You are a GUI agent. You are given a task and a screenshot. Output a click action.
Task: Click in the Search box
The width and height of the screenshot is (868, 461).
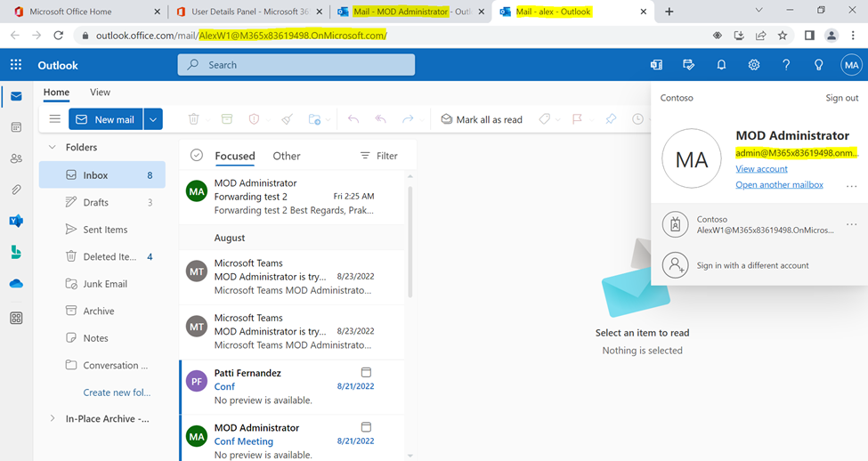pos(296,65)
